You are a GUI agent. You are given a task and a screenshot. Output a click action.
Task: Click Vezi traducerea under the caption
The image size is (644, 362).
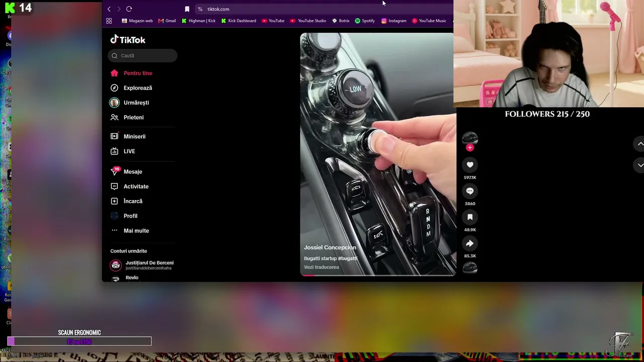point(321,267)
